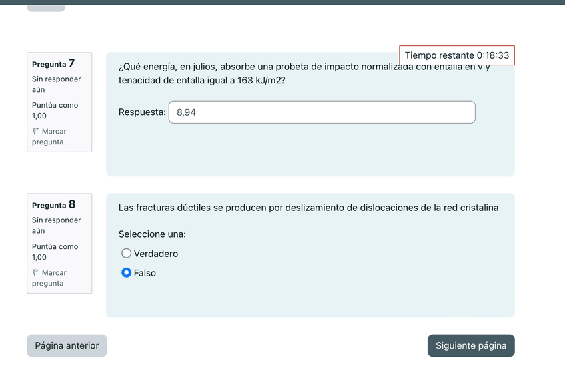The height and width of the screenshot is (392, 565).
Task: Click the Pregunta 8 heading
Action: [x=53, y=205]
